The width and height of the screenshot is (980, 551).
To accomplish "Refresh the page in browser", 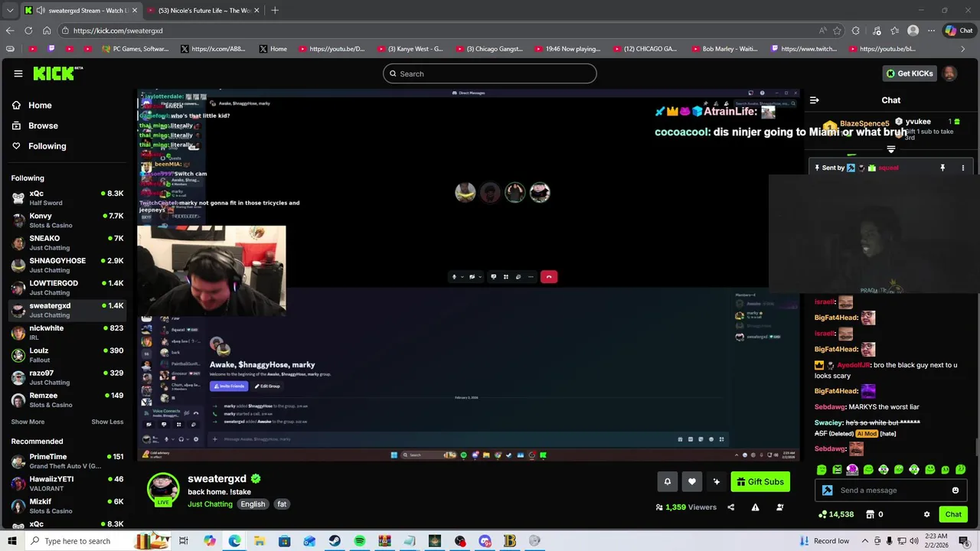I will coord(28,31).
